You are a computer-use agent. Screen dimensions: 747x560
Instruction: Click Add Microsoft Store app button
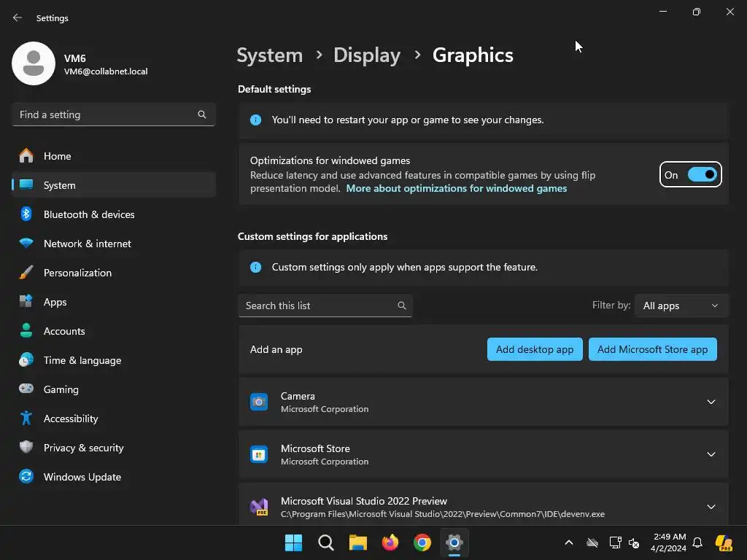[x=652, y=349]
